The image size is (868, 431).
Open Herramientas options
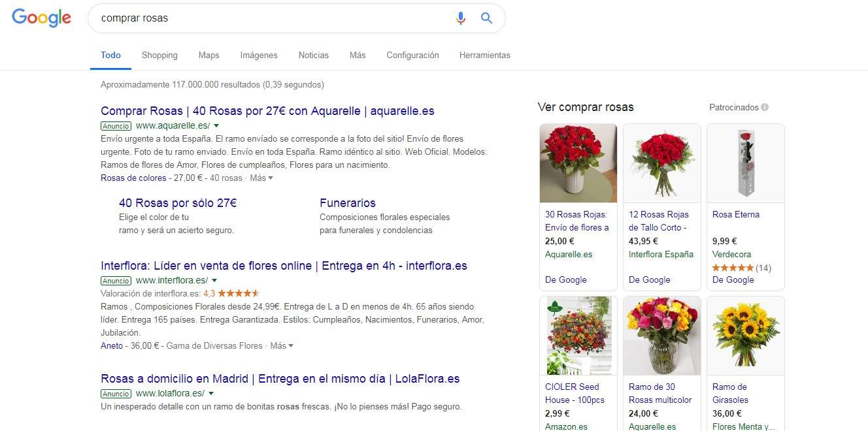pyautogui.click(x=484, y=56)
